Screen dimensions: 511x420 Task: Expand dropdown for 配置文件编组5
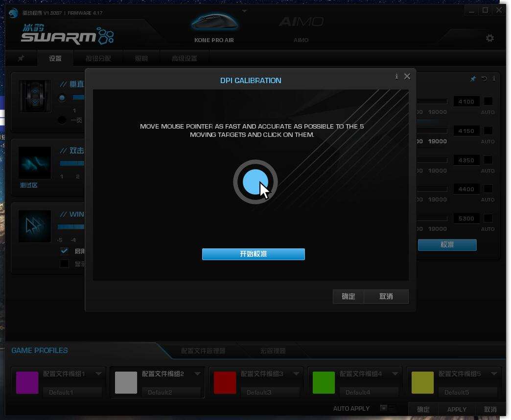pos(494,374)
